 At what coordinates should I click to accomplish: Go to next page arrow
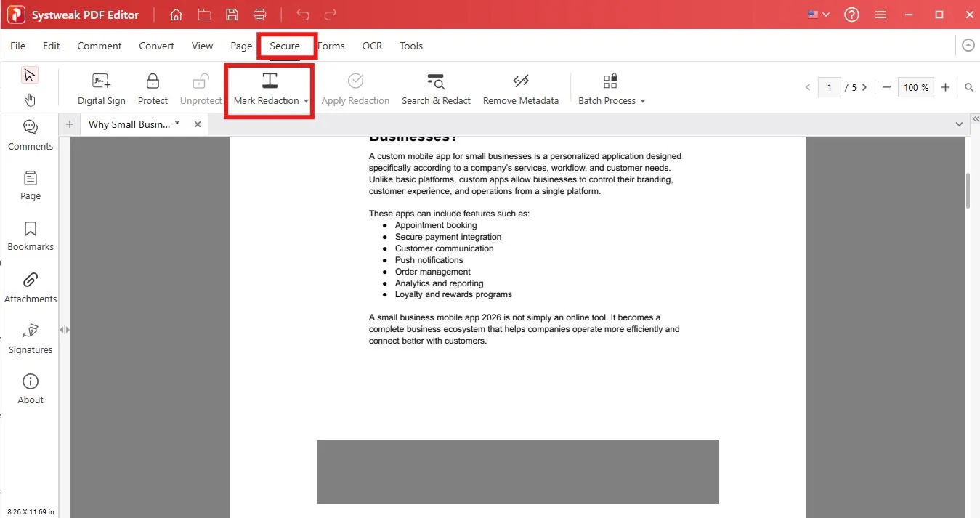point(864,87)
